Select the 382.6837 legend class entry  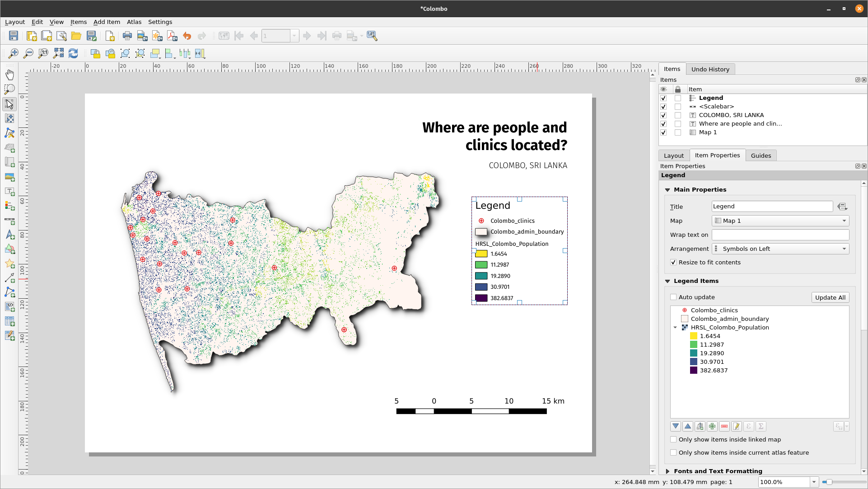click(x=714, y=370)
